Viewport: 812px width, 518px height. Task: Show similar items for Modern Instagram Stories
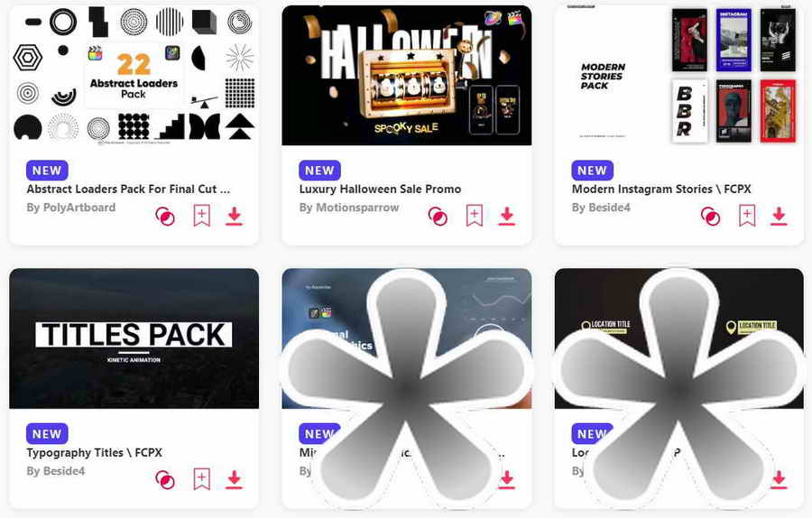click(x=711, y=216)
